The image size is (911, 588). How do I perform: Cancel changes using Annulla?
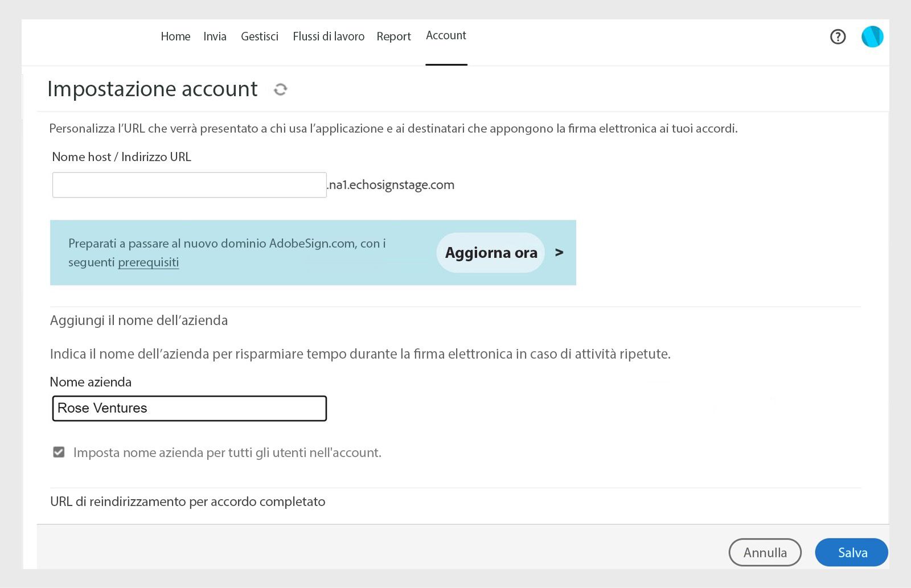(x=765, y=552)
